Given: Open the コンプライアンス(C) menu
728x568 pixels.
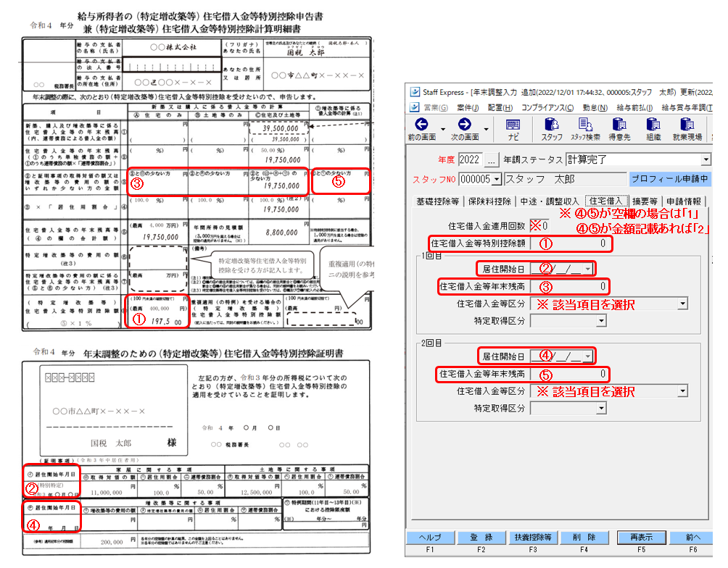Looking at the screenshot, I should coord(547,108).
